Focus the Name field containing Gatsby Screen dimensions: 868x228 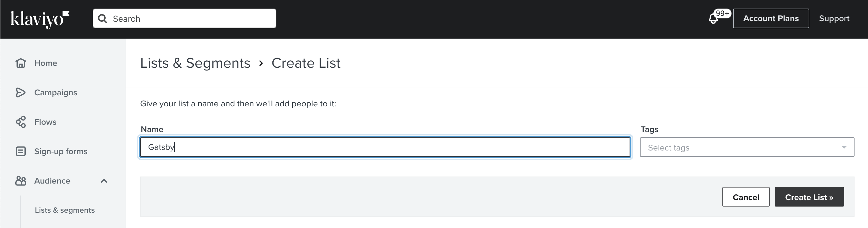click(x=385, y=147)
